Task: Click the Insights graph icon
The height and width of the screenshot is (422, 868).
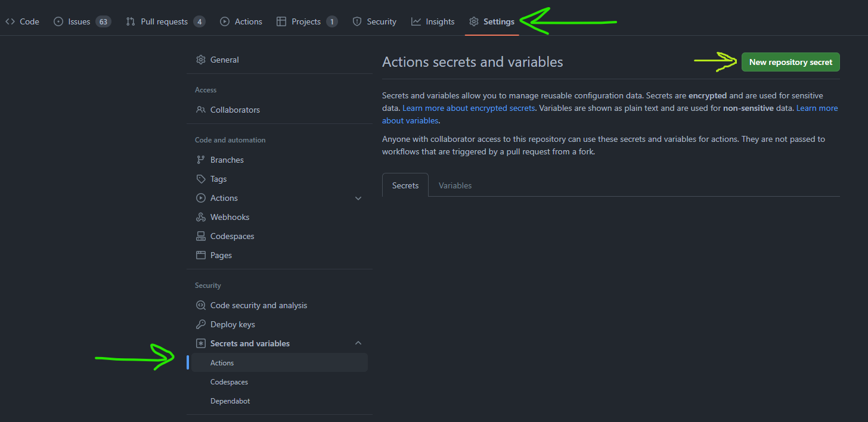Action: tap(416, 21)
